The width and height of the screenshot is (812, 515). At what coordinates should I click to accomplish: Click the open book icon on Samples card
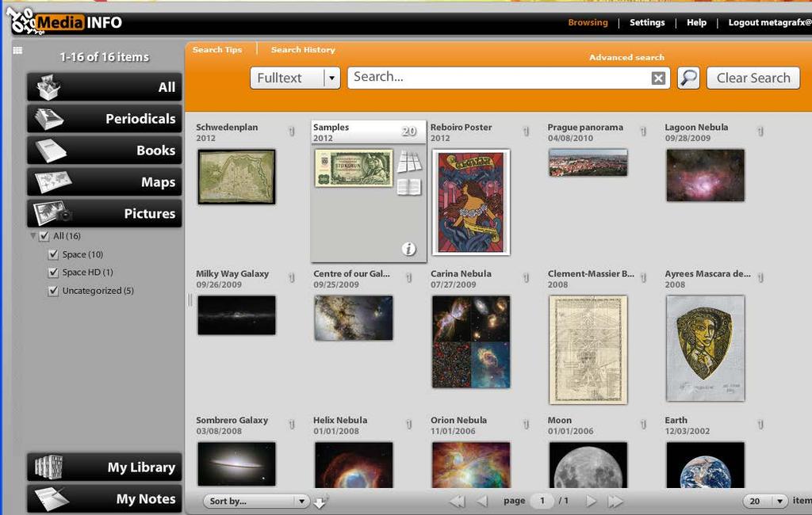pyautogui.click(x=409, y=187)
